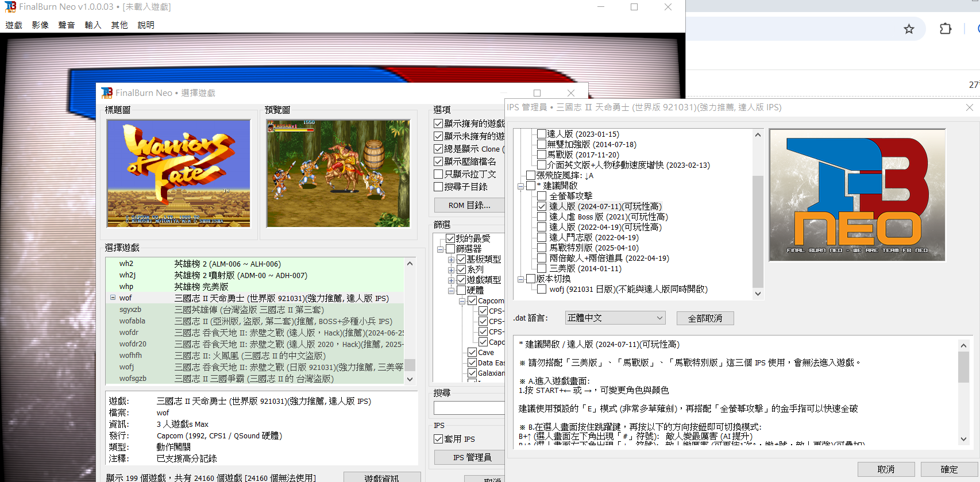Enable the 全螢幕攻擊 IPS patch checkbox
Image resolution: width=980 pixels, height=482 pixels.
coord(542,196)
